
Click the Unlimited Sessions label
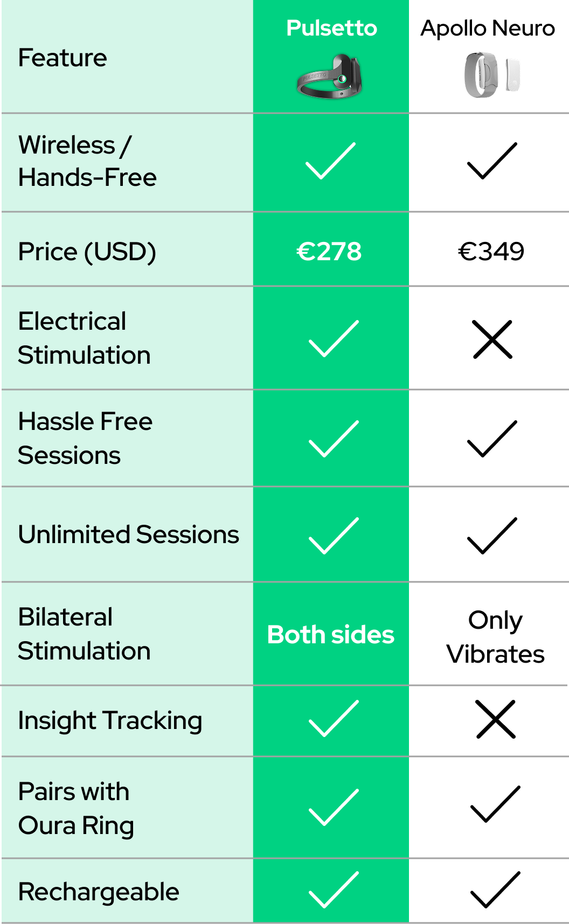(128, 534)
